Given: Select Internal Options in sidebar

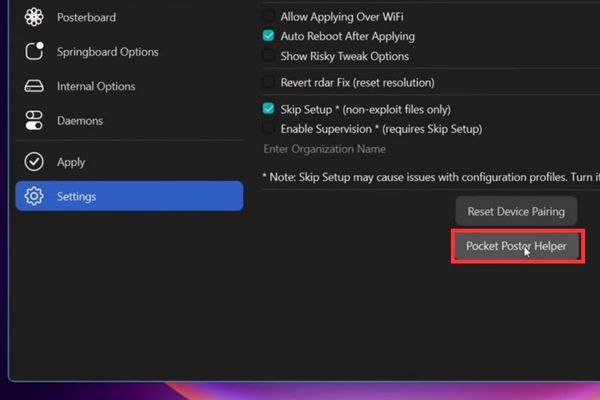Looking at the screenshot, I should click(96, 86).
